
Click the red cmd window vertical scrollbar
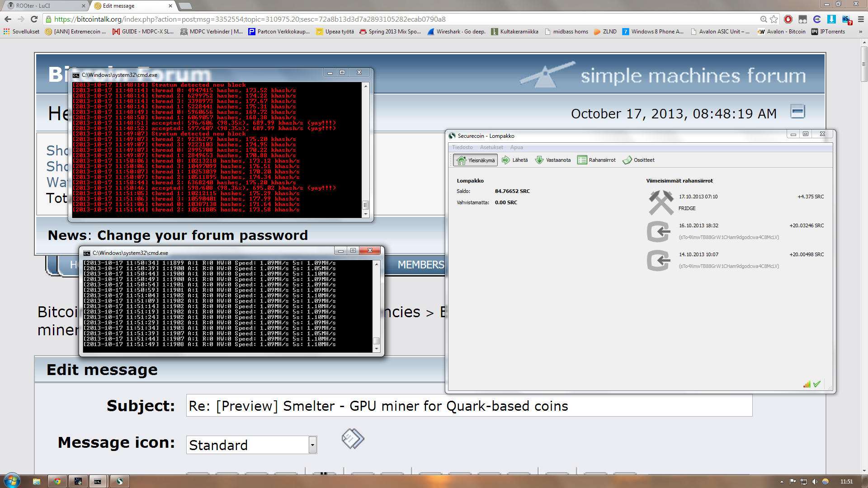point(366,150)
